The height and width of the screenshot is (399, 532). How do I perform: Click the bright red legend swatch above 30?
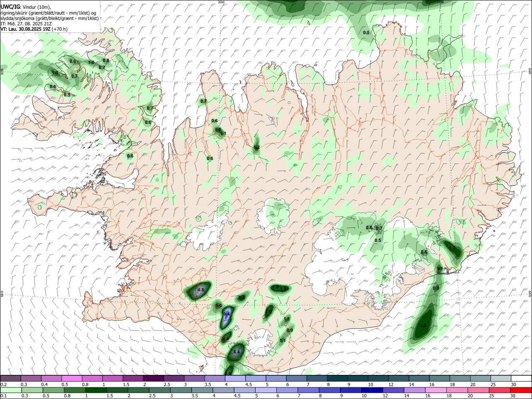520,390
